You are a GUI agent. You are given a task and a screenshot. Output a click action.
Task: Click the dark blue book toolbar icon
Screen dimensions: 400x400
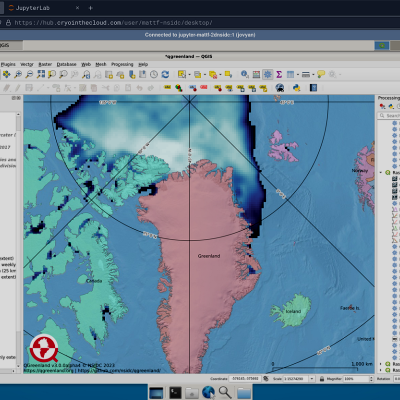pos(313,88)
